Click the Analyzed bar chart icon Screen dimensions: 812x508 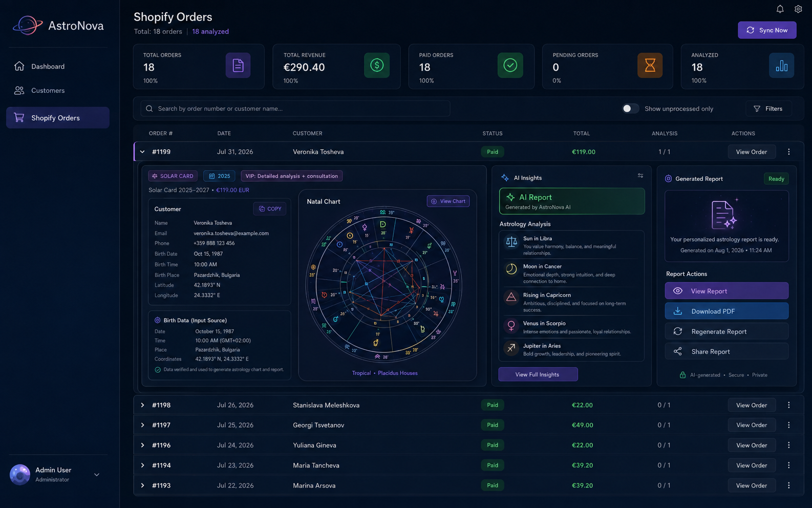click(x=781, y=66)
